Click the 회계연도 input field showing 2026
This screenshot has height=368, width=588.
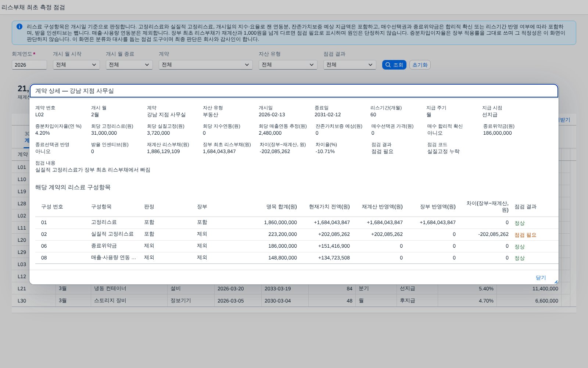tap(29, 65)
